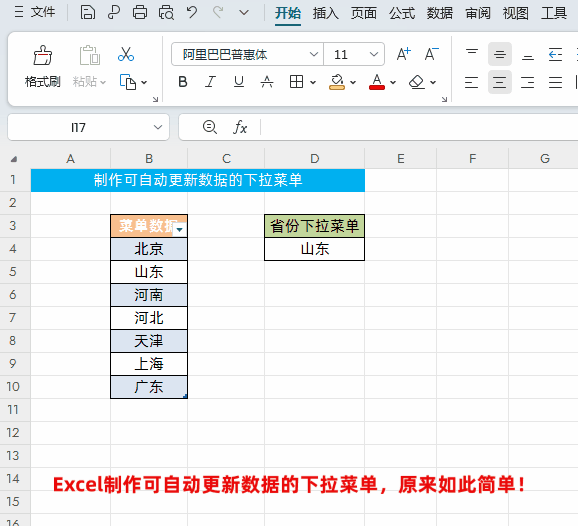
Task: Toggle vertical middle alignment
Action: tap(500, 54)
